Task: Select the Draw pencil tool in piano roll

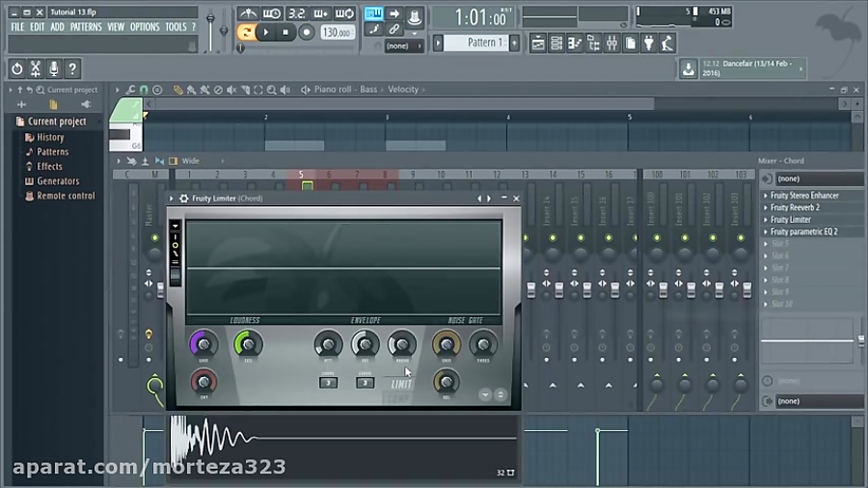Action: (177, 90)
